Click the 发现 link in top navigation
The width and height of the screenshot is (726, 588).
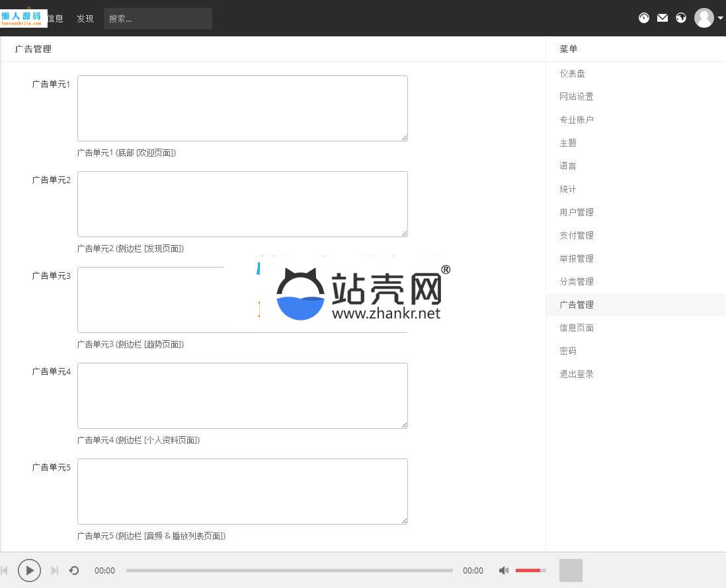tap(85, 18)
